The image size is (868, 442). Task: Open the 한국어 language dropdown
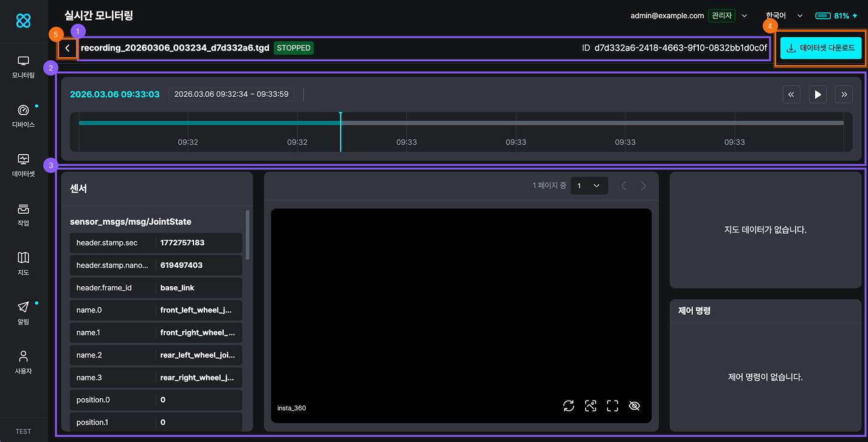(x=784, y=16)
